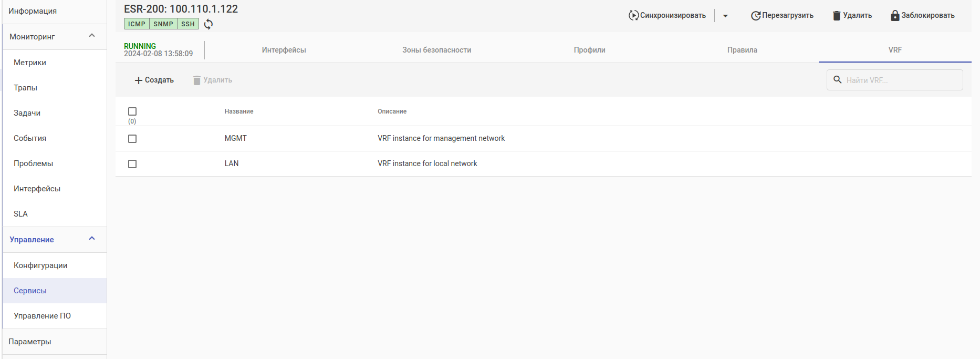Collapse the Мониторинг sidebar section
Screen dimensions: 980x359
pos(92,36)
